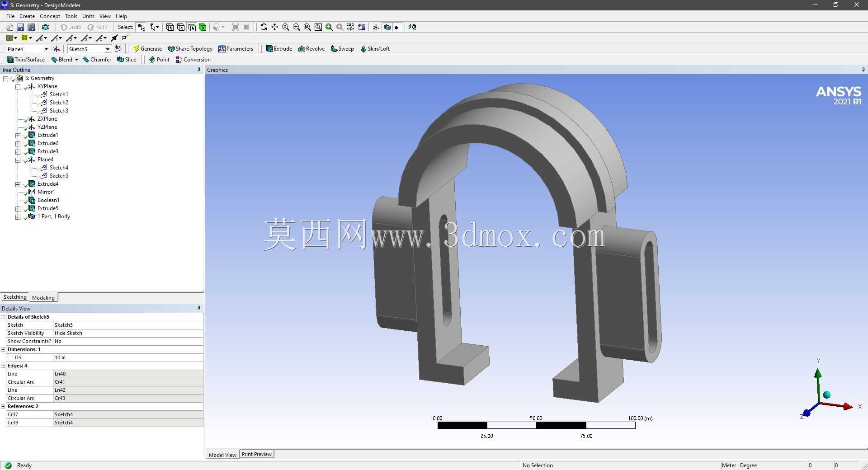Toggle the Display Model cube icon
This screenshot has width=868, height=470.
387,27
